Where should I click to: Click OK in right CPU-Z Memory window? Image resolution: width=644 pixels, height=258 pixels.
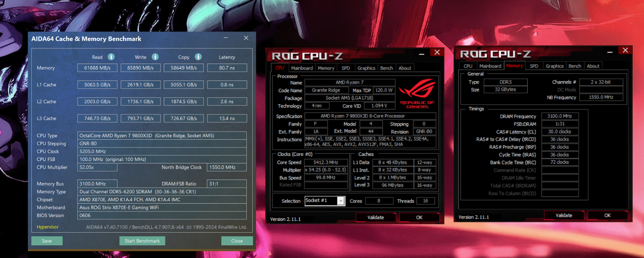pyautogui.click(x=607, y=215)
